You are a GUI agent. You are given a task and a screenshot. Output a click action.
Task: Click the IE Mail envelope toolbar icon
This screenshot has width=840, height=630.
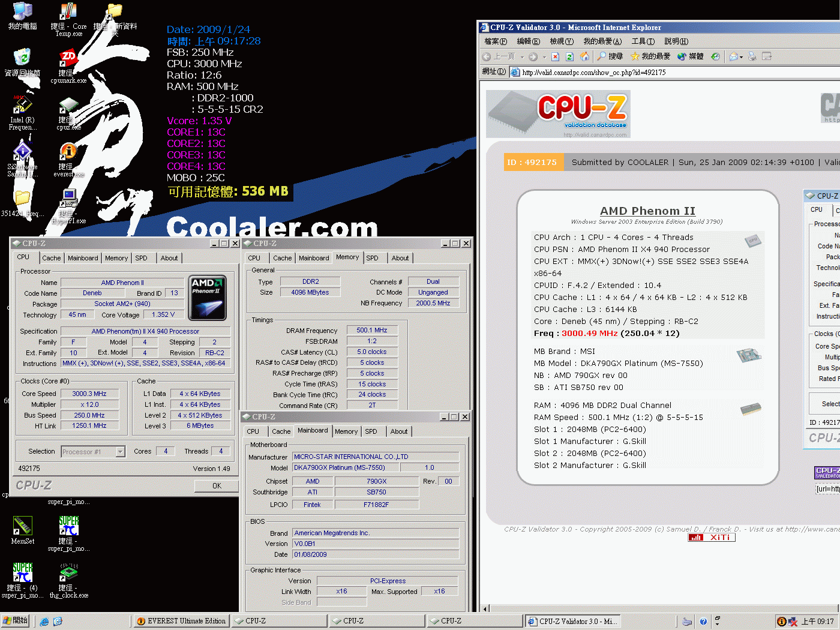coord(733,56)
